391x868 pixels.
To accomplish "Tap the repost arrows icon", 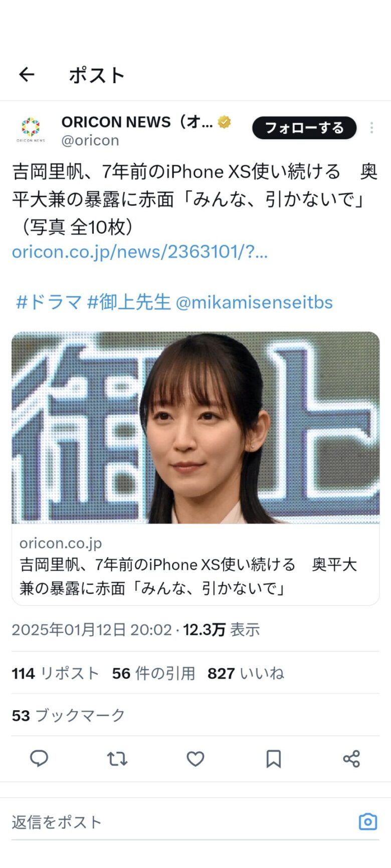I will 117,759.
